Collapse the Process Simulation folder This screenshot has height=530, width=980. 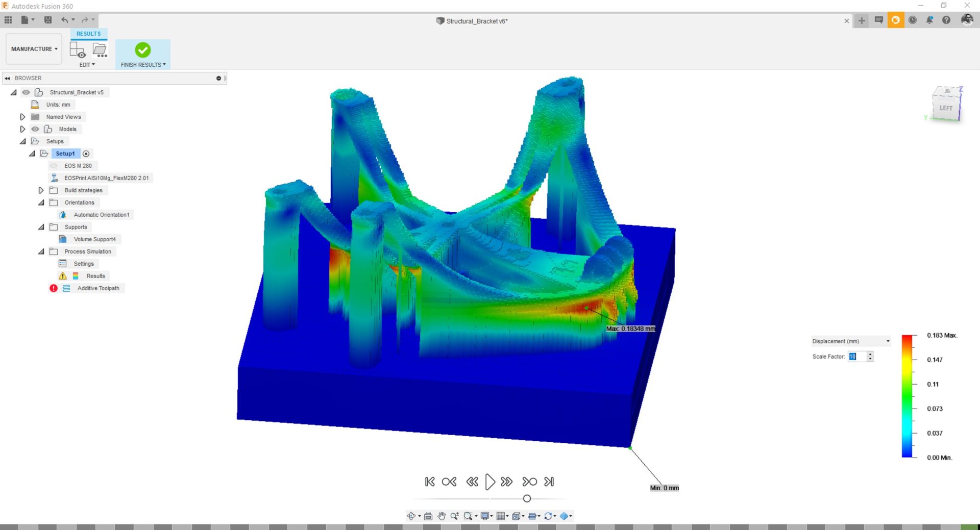click(x=41, y=251)
